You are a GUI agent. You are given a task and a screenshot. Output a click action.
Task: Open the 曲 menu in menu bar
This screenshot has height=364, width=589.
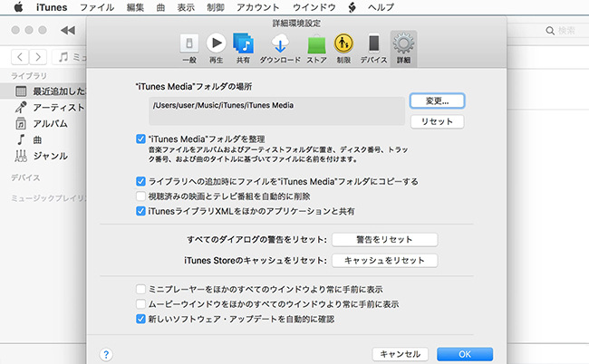point(160,7)
